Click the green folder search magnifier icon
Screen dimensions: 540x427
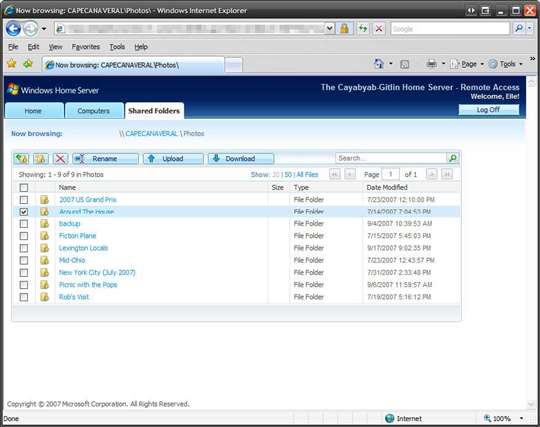click(x=453, y=158)
